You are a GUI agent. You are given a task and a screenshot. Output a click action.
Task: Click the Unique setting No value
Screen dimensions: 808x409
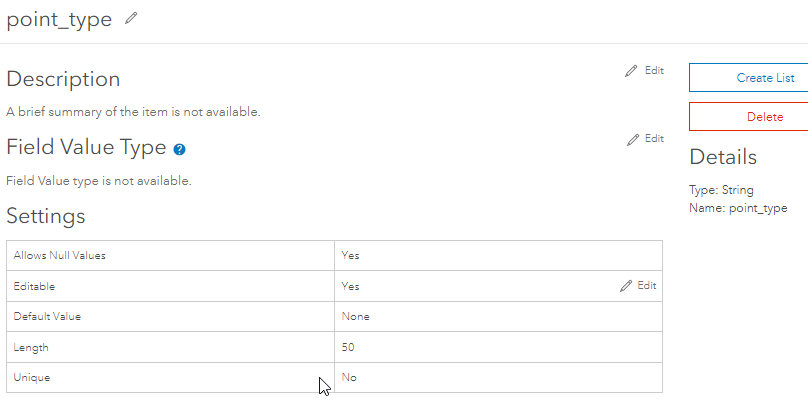click(x=349, y=378)
